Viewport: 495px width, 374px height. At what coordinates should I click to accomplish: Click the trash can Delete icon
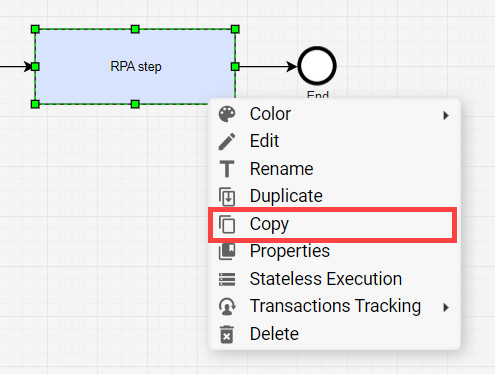click(x=227, y=334)
